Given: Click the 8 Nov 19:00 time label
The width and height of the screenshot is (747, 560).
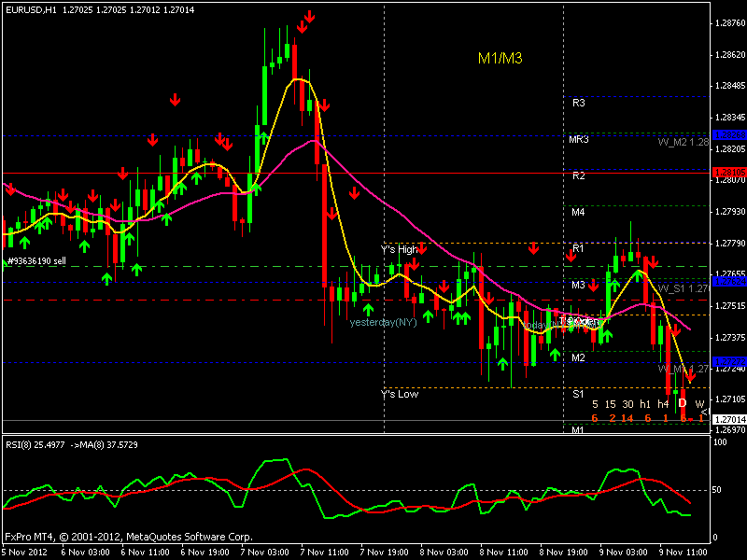Looking at the screenshot, I should pyautogui.click(x=564, y=553).
